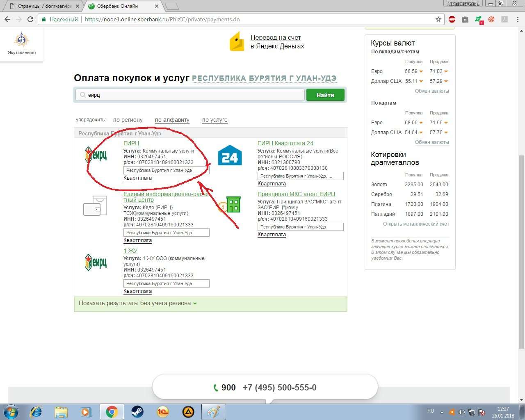Screen dimensions: 525x420
Task: Go back with browser back arrow
Action: [x=7, y=19]
